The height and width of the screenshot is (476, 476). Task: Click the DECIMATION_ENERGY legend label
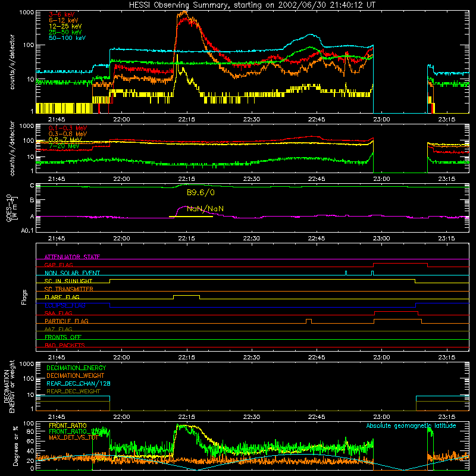click(x=76, y=368)
